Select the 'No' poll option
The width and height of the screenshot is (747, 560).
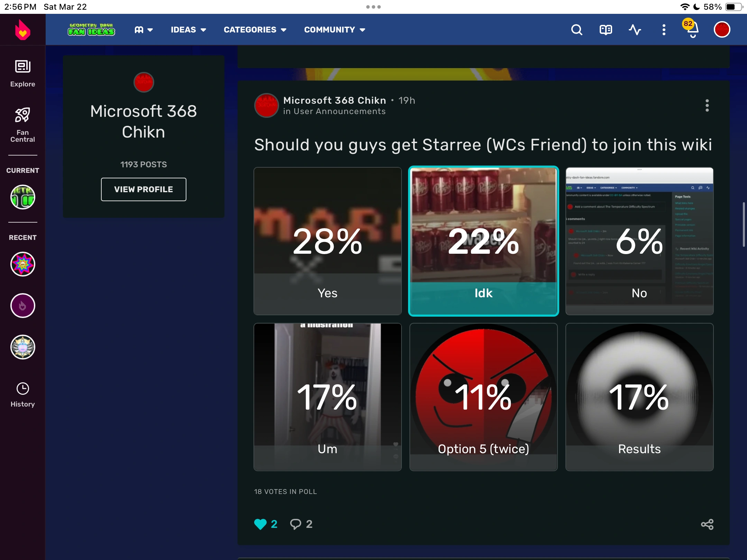tap(639, 241)
